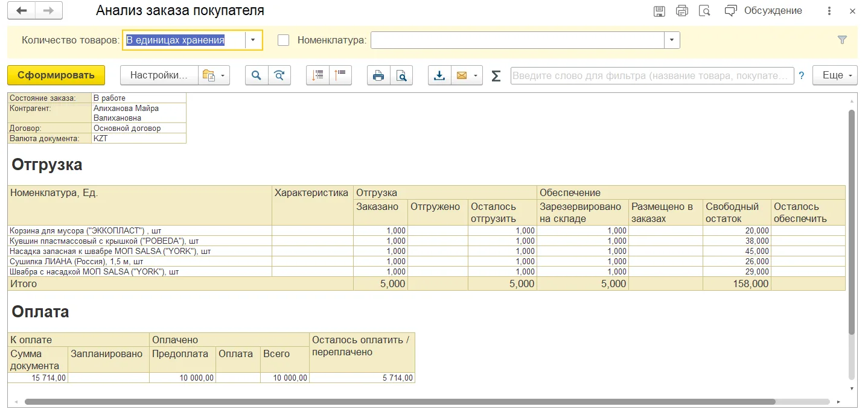868x412 pixels.
Task: Click the sum (sigma) icon
Action: click(x=496, y=75)
